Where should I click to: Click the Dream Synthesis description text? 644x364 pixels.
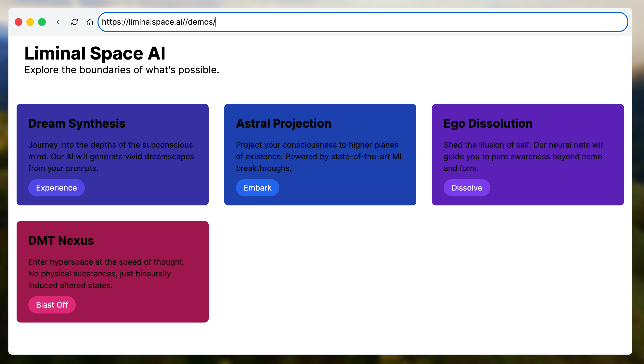tap(111, 156)
